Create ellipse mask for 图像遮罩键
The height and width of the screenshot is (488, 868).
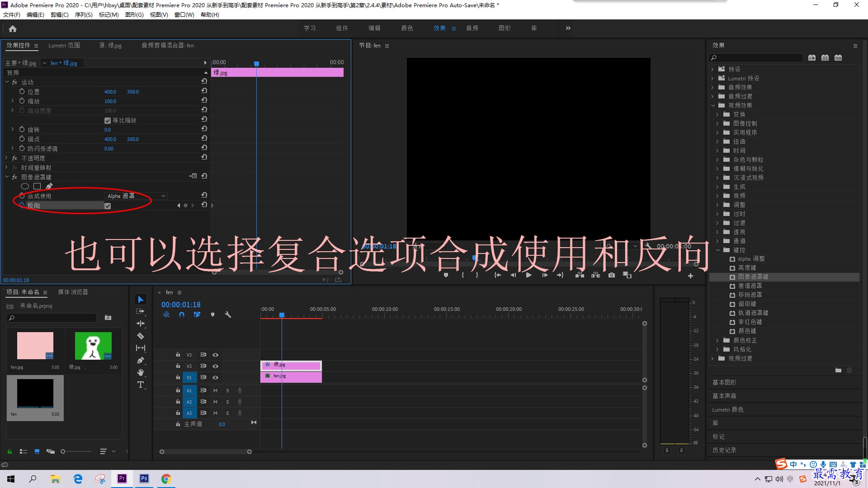pos(25,186)
